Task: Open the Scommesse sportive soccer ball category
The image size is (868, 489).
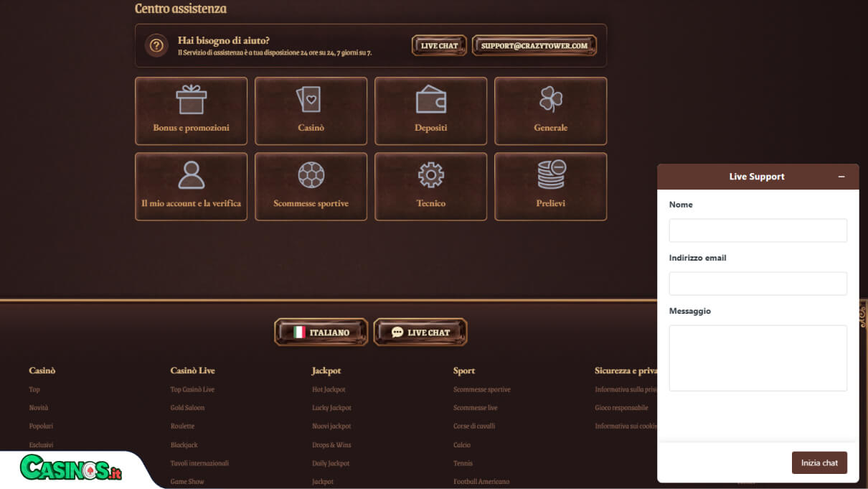Action: point(311,187)
